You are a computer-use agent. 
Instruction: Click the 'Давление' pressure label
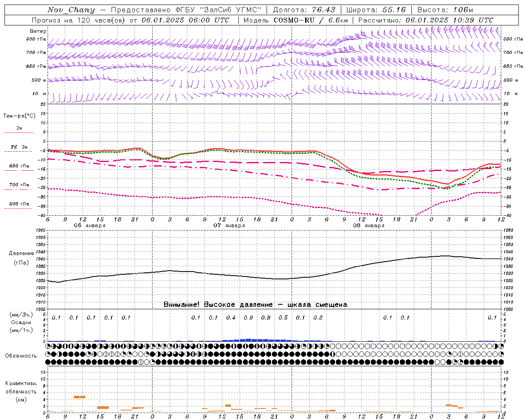pos(21,253)
